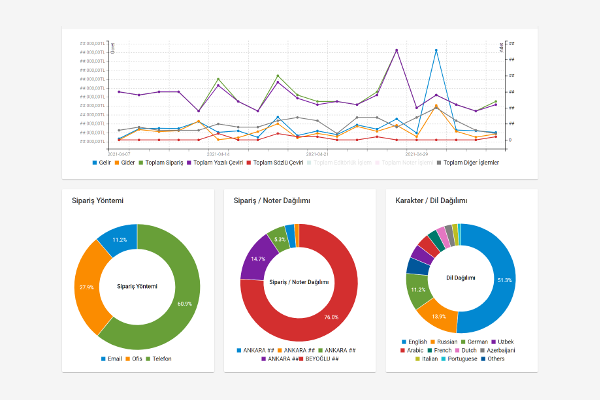Toggle Azerbaijani in language legend
Screen dimensions: 600x400
point(497,350)
